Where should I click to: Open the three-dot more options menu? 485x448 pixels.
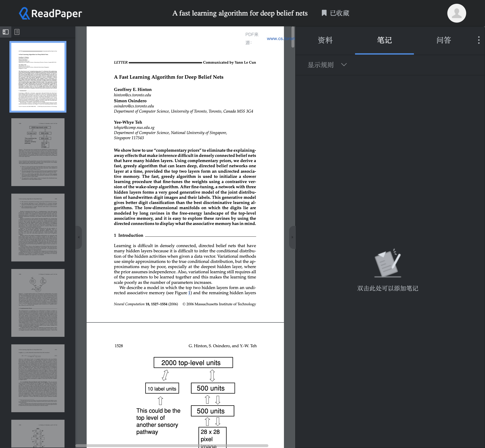coord(478,40)
